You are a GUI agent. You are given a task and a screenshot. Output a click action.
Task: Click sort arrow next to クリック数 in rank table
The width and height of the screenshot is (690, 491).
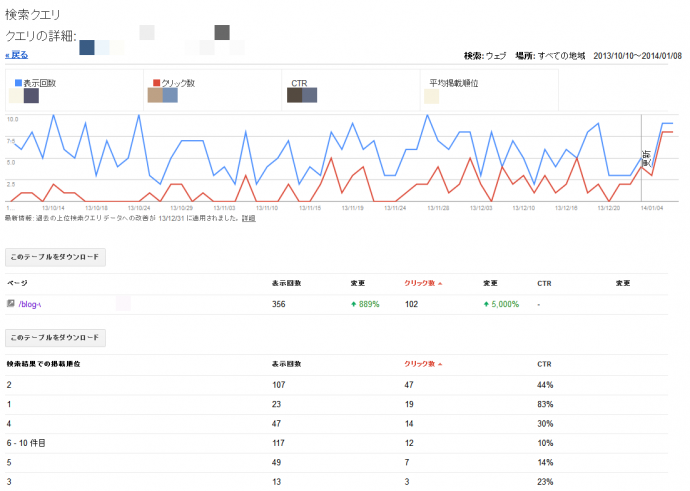click(x=440, y=364)
